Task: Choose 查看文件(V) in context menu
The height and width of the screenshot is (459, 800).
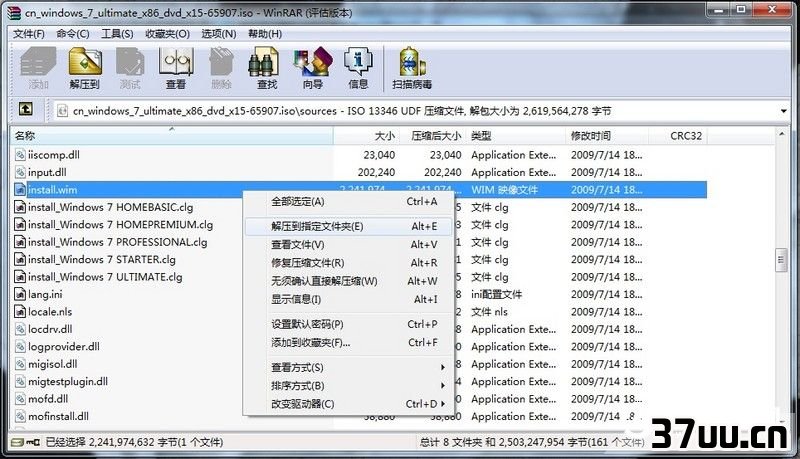Action: click(x=349, y=245)
